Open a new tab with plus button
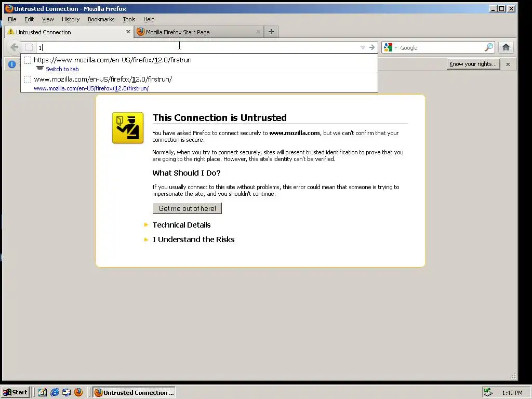This screenshot has width=532, height=399. click(271, 32)
